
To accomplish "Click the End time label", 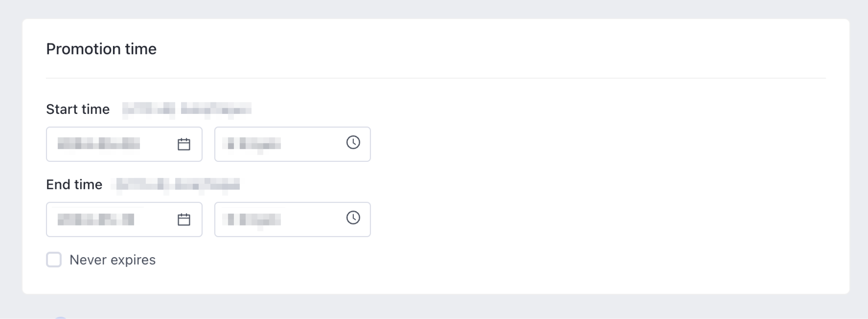I will (x=74, y=184).
